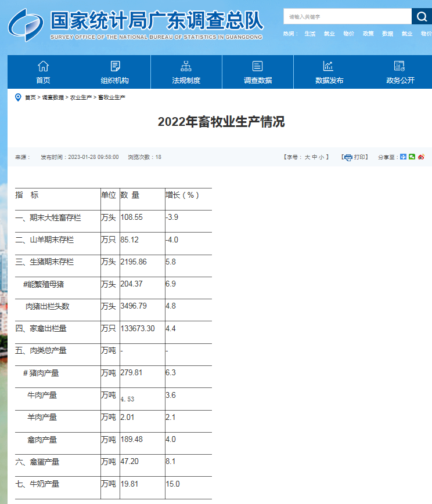Click the 调查数据 breadcrumb link

click(53, 97)
